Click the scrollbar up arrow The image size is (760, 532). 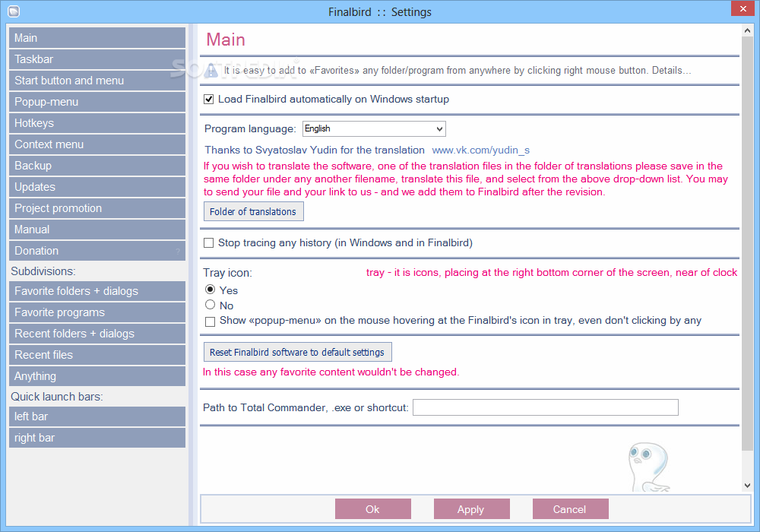(x=747, y=30)
